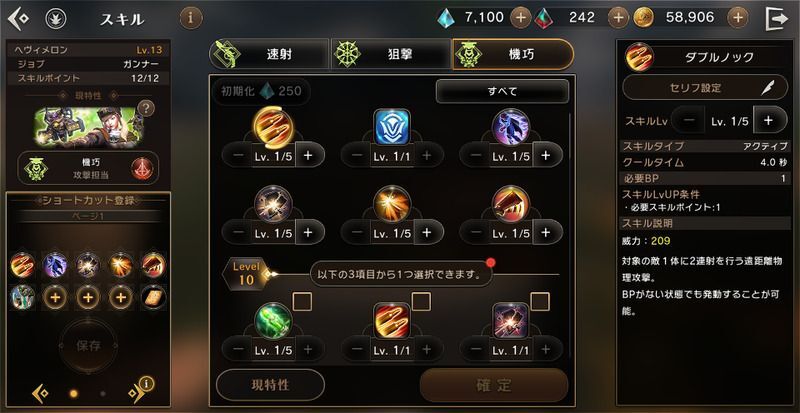
Task: Check the box above rightmost Level 10 skill
Action: (540, 302)
